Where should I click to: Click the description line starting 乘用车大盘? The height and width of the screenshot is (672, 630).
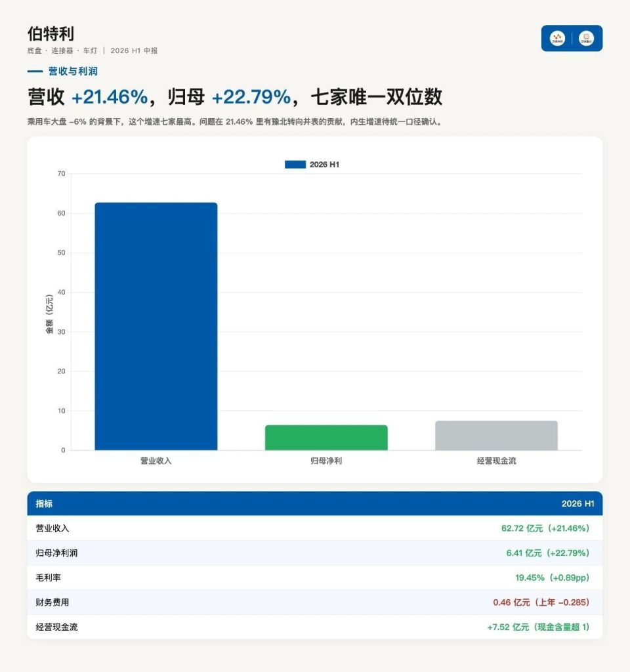(x=236, y=121)
